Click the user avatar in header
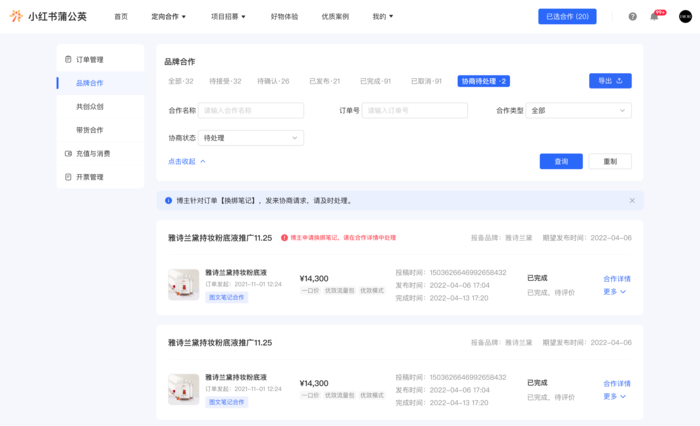 [685, 16]
